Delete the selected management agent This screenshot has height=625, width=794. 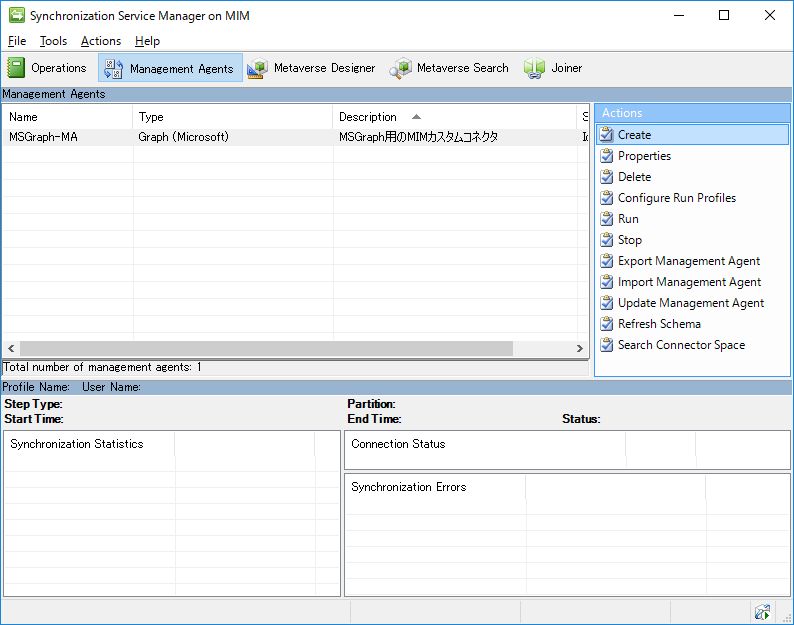634,177
